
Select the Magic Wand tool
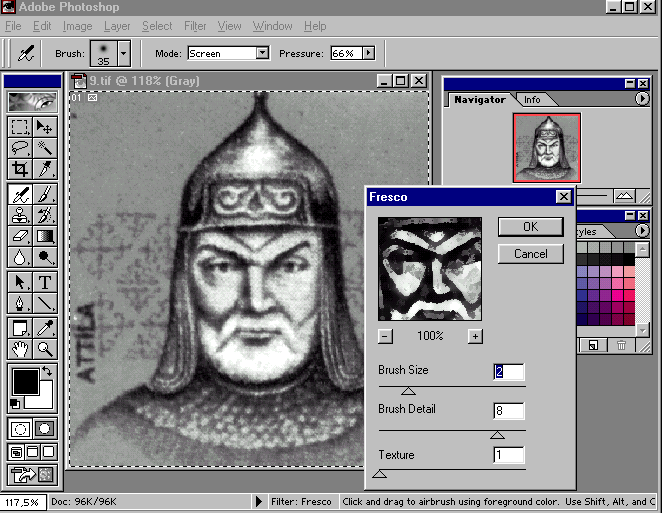[45, 148]
